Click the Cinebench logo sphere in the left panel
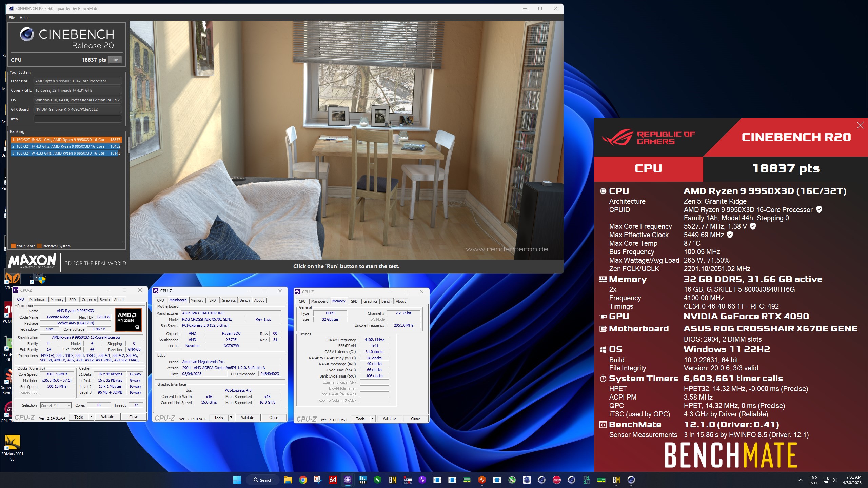This screenshot has height=488, width=868. click(x=27, y=34)
